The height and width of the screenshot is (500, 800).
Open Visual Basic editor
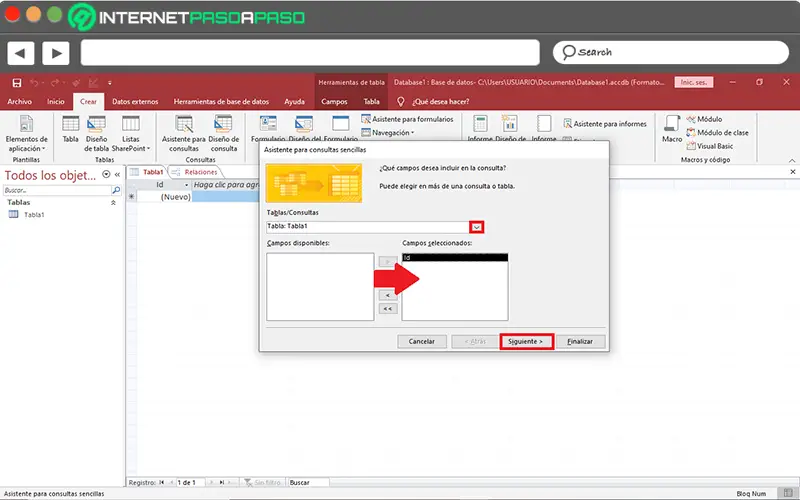click(710, 146)
